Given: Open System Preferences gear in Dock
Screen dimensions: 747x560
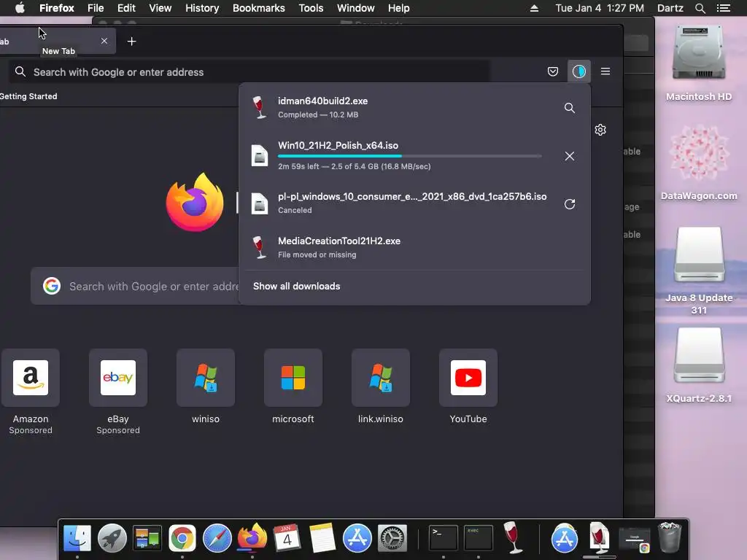Looking at the screenshot, I should pos(392,538).
